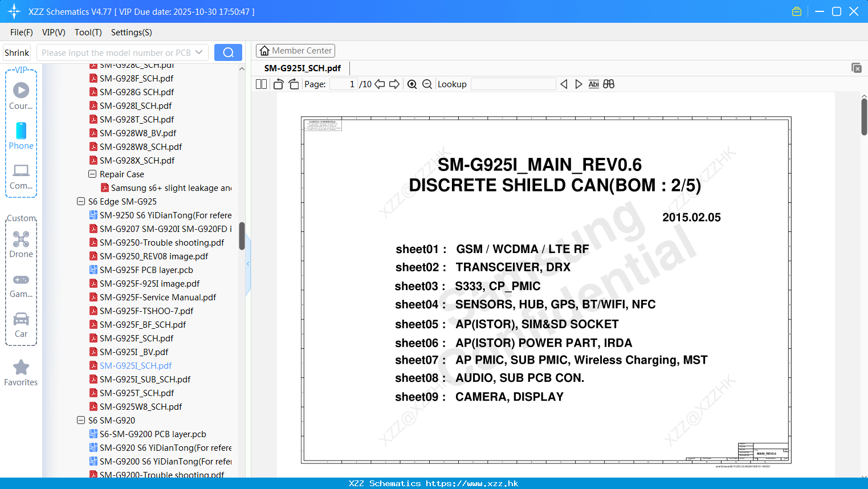Open SM-G925F-Service Manual.pdf
Screen dimensions: 868x489
click(x=158, y=297)
